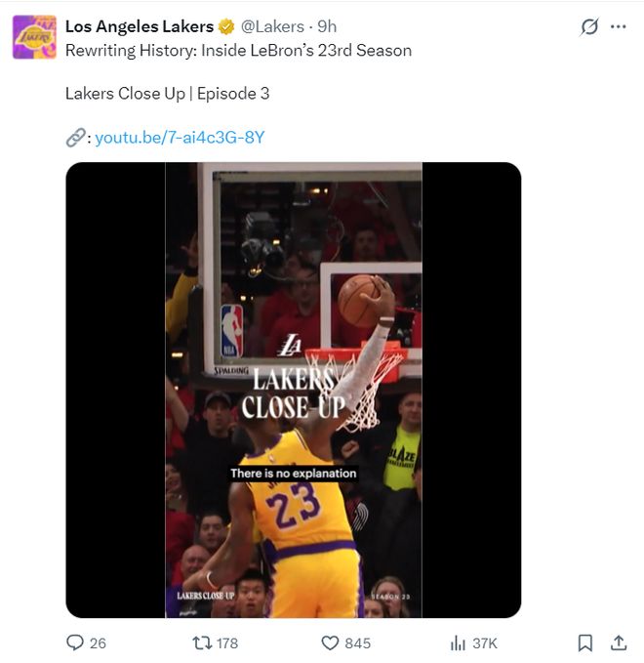Open the view analytics bar-chart icon

[457, 642]
